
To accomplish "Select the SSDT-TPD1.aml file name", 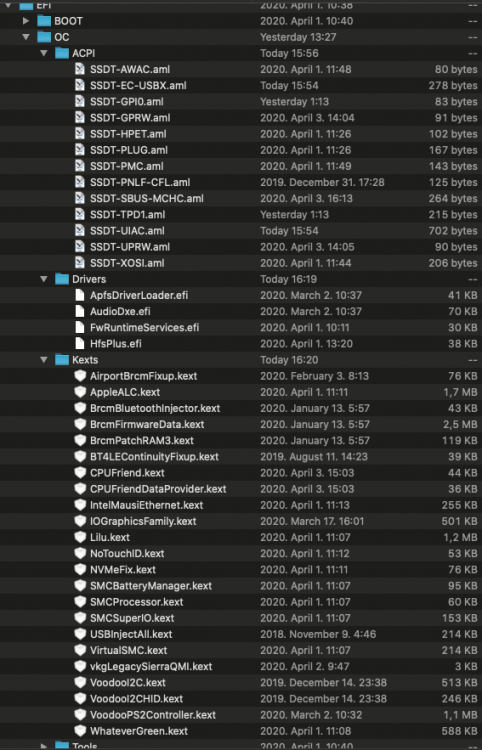I will (128, 214).
